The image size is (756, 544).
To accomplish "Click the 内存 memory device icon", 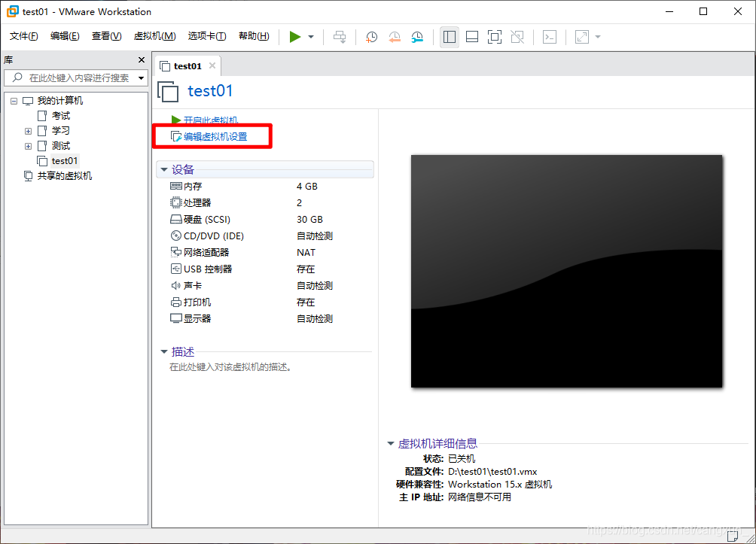I will click(x=176, y=186).
